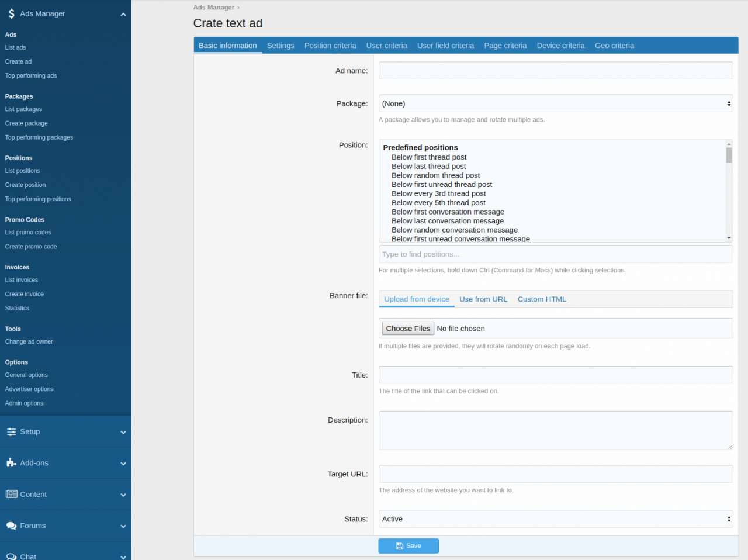Click the Add-ons puzzle icon
Image resolution: width=748 pixels, height=560 pixels.
pyautogui.click(x=11, y=462)
